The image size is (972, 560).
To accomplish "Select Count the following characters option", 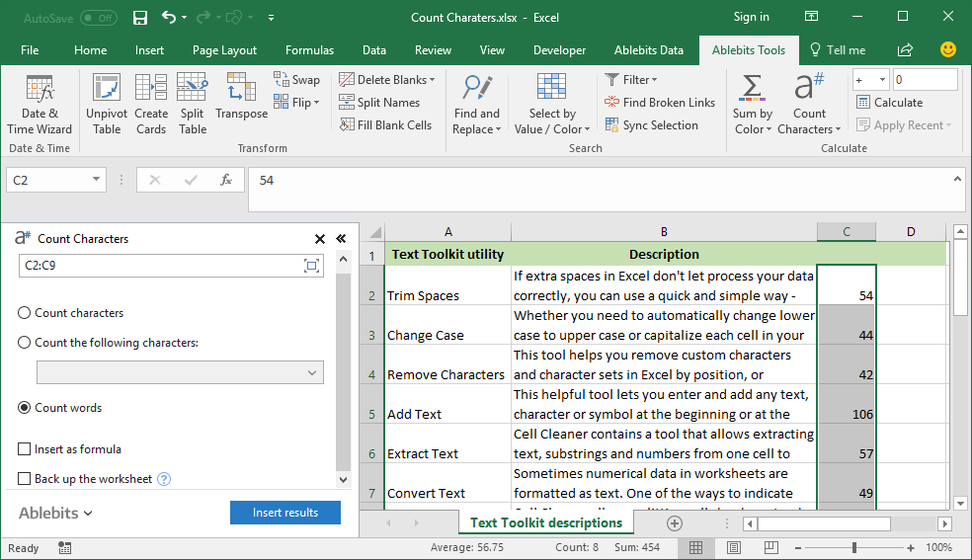I will point(24,343).
